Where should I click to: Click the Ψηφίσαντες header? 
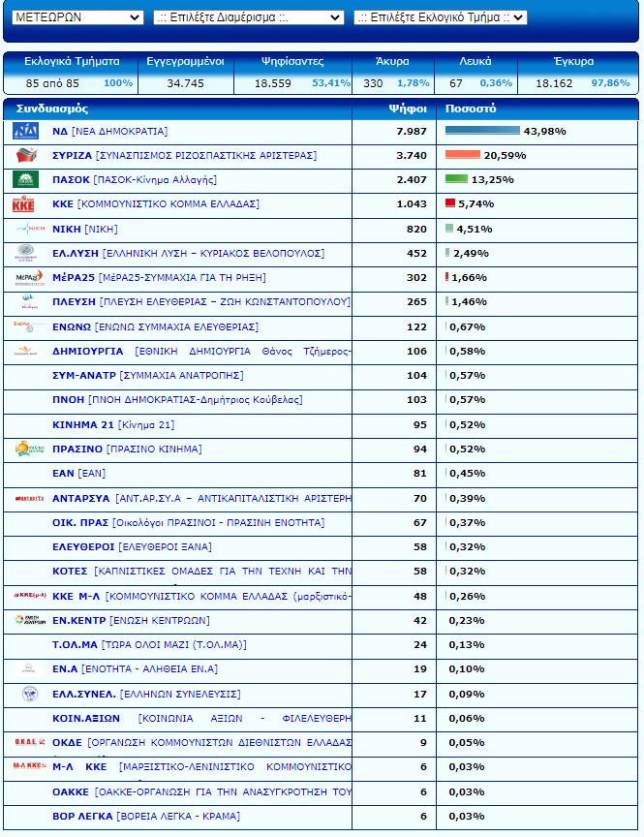tap(292, 61)
